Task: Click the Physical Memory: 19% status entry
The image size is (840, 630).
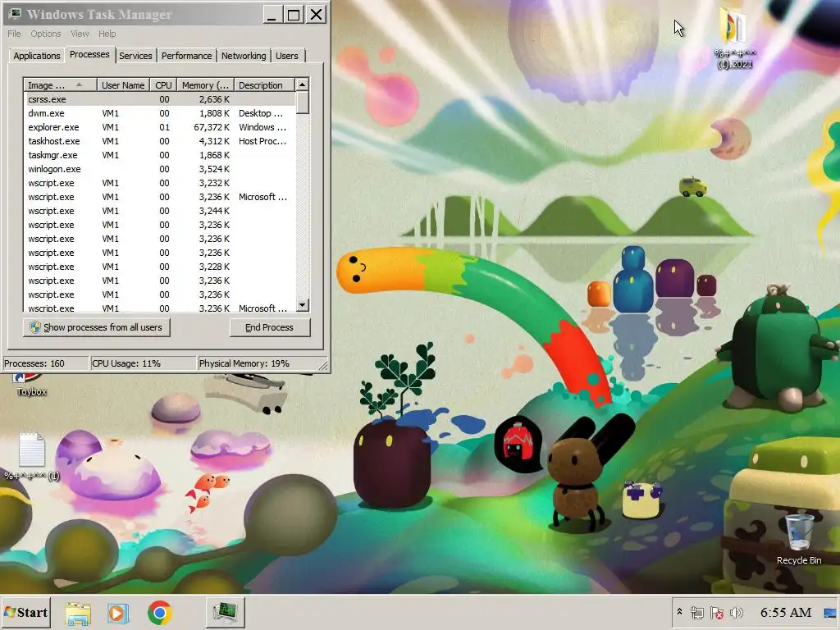Action: tap(257, 363)
